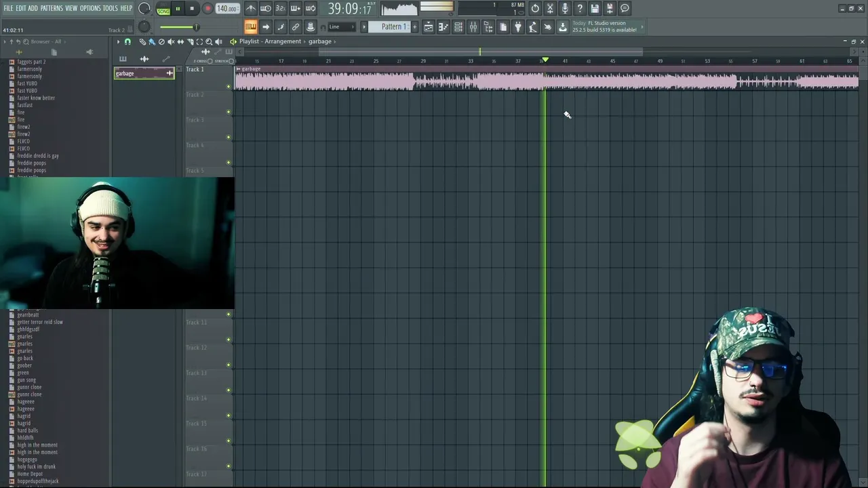Start recording with the red record button
Viewport: 868px width, 488px height.
[x=208, y=9]
